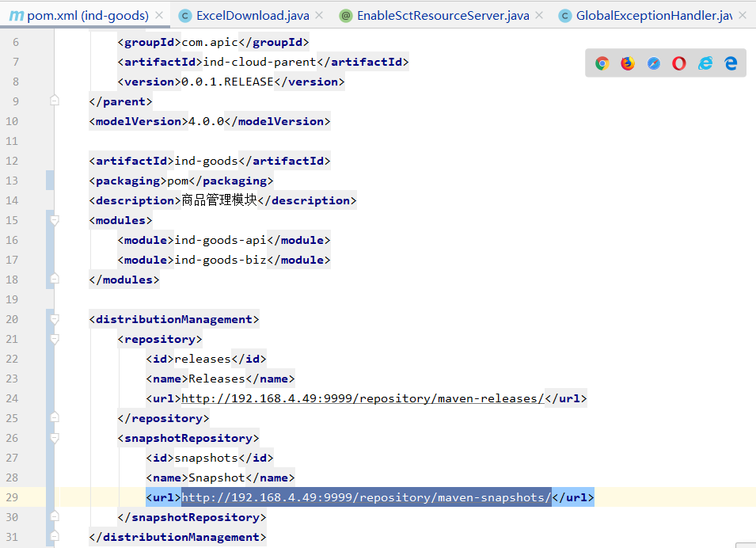This screenshot has height=548, width=756.
Task: Close the EnableSctResourceServer.java tab
Action: coord(540,15)
